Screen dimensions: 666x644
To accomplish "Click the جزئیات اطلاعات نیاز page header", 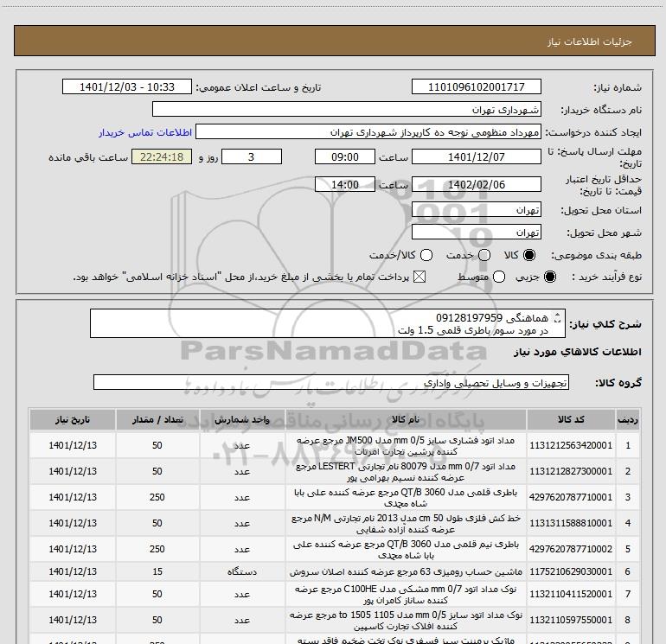I will point(590,41).
